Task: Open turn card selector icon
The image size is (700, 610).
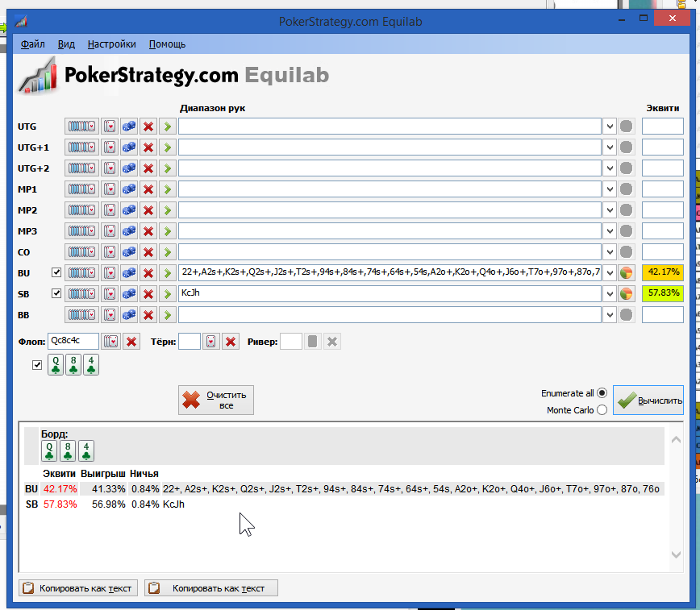Action: pos(210,342)
